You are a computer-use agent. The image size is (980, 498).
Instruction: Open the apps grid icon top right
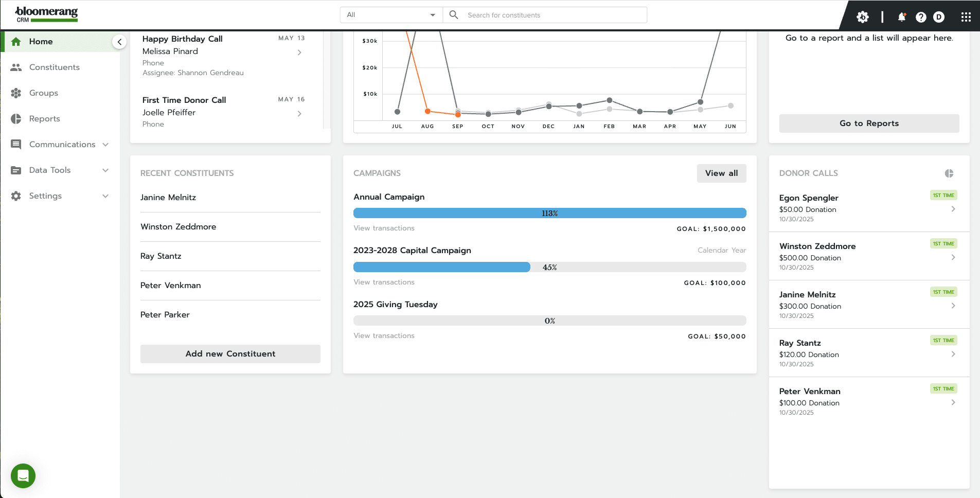[966, 16]
